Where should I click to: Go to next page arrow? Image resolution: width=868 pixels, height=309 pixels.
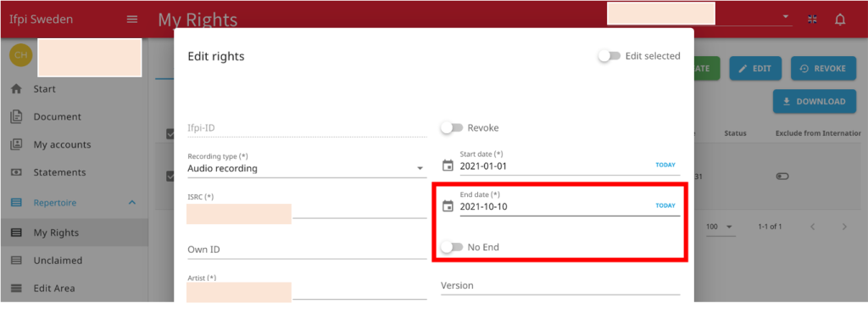(844, 227)
